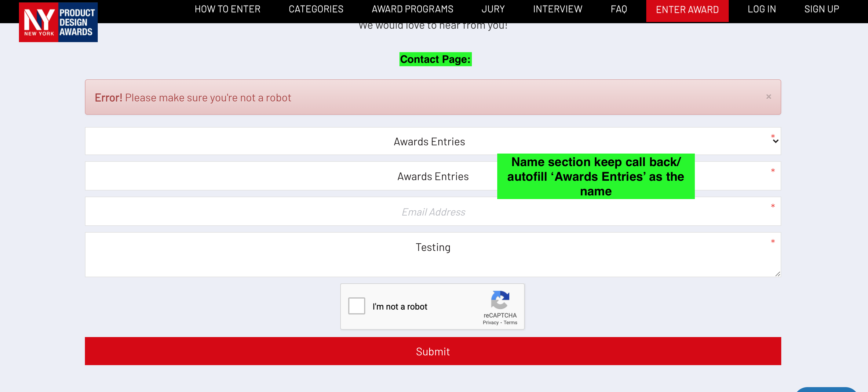The width and height of the screenshot is (868, 392).
Task: Open the Jury page
Action: 493,9
